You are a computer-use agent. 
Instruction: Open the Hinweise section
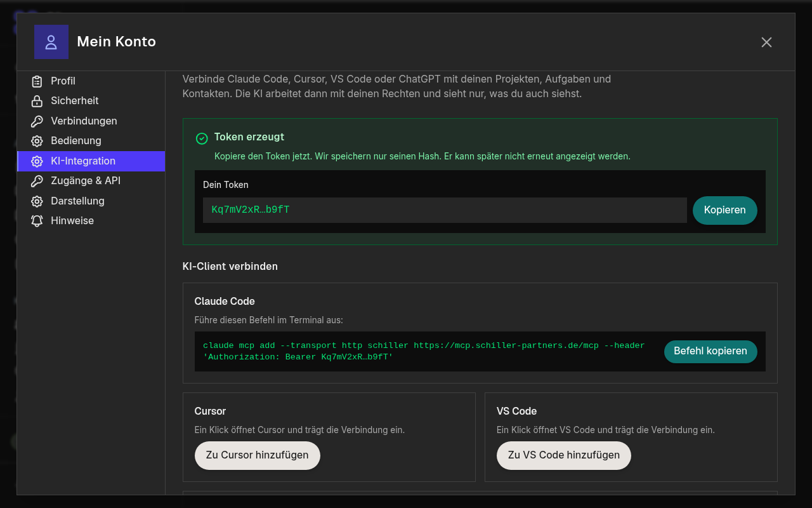pyautogui.click(x=91, y=221)
